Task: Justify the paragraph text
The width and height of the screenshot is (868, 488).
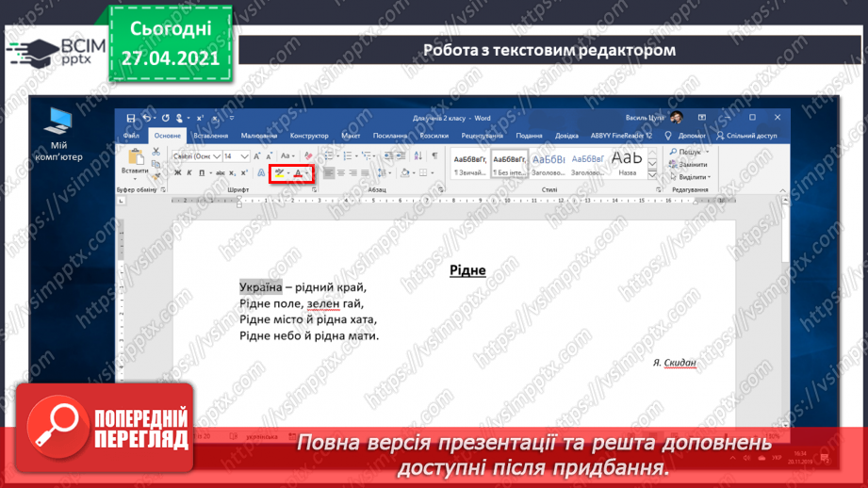Action: click(x=365, y=173)
